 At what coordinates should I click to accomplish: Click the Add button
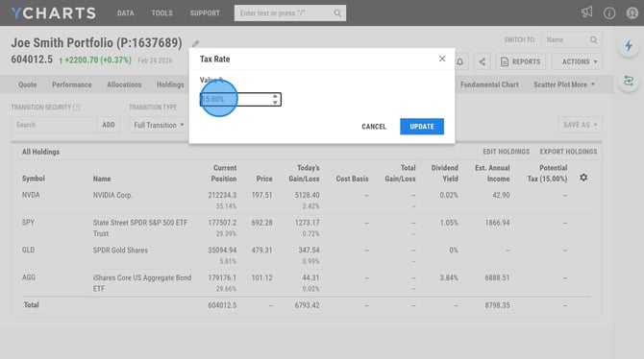109,125
